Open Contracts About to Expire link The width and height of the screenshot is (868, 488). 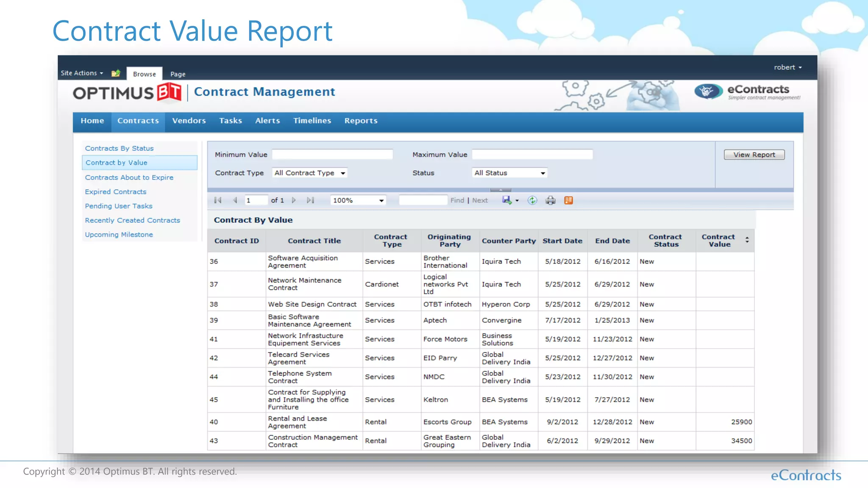[x=129, y=177]
